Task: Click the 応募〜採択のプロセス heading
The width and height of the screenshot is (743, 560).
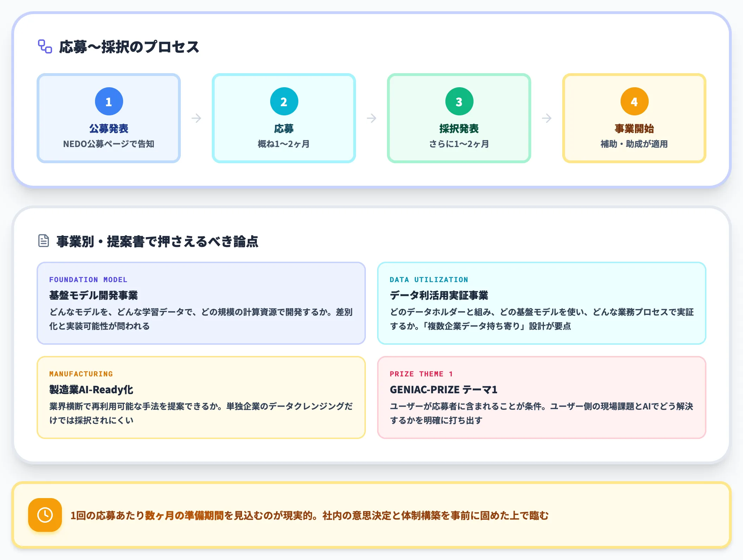Action: click(129, 47)
